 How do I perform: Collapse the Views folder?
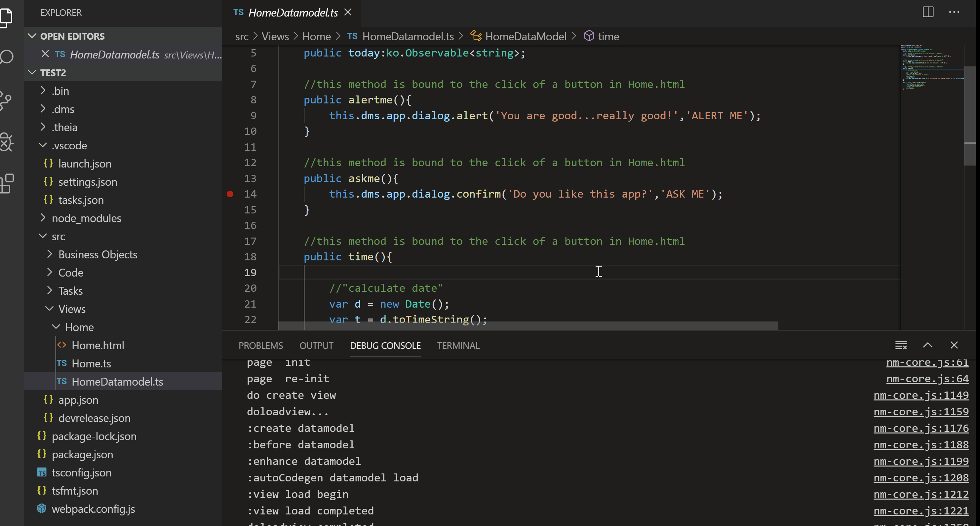click(x=50, y=309)
